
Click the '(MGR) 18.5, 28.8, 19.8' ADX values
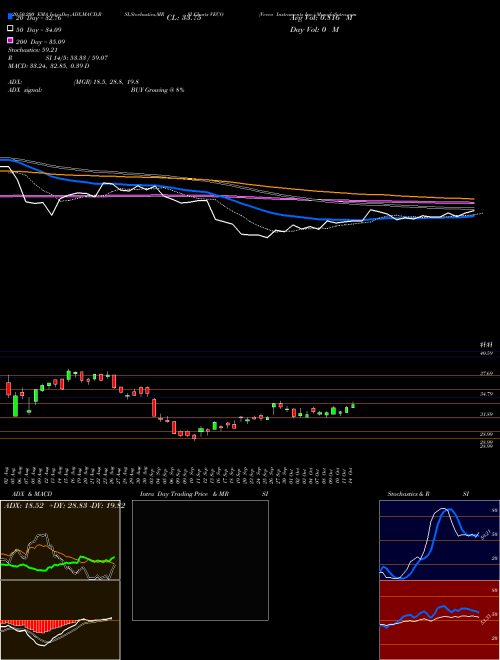tap(106, 82)
